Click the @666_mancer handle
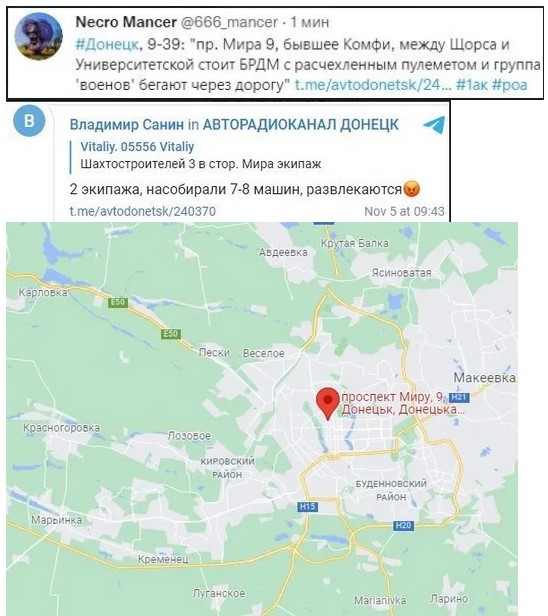The image size is (548, 616). [x=229, y=22]
